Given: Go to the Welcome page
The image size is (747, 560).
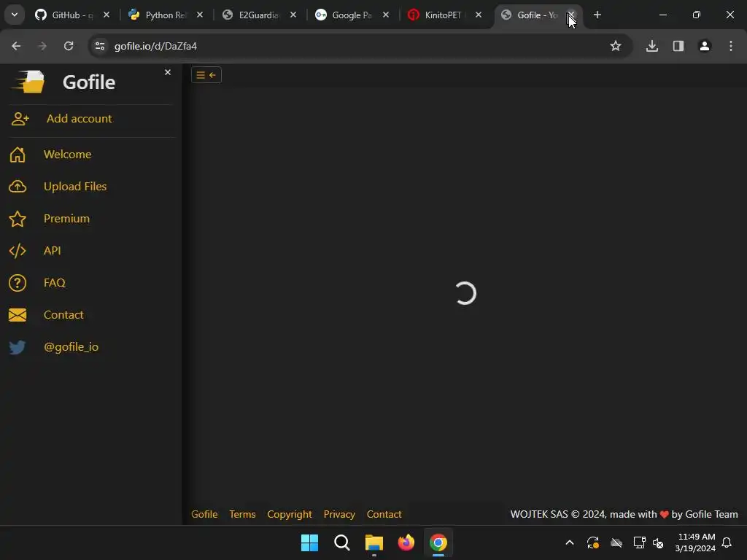Looking at the screenshot, I should [x=67, y=155].
